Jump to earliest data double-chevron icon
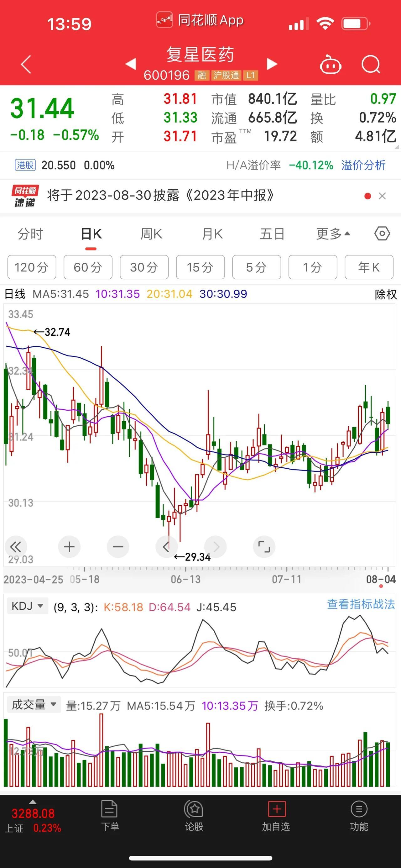This screenshot has width=401, height=868. tap(15, 547)
